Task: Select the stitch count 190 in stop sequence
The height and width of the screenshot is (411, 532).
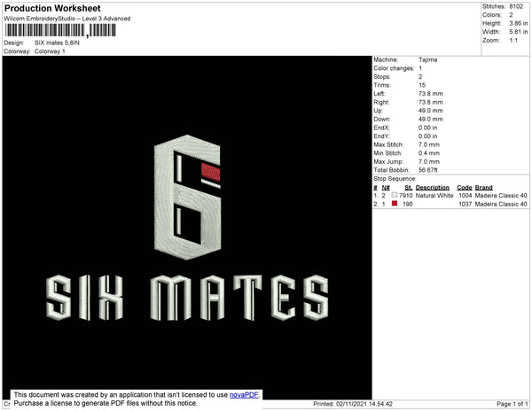Action: (408, 204)
